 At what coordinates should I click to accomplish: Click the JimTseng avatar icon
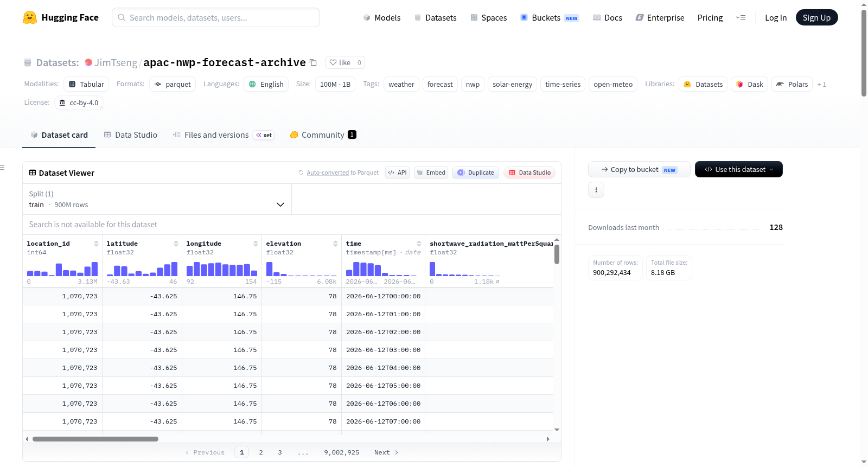click(88, 62)
